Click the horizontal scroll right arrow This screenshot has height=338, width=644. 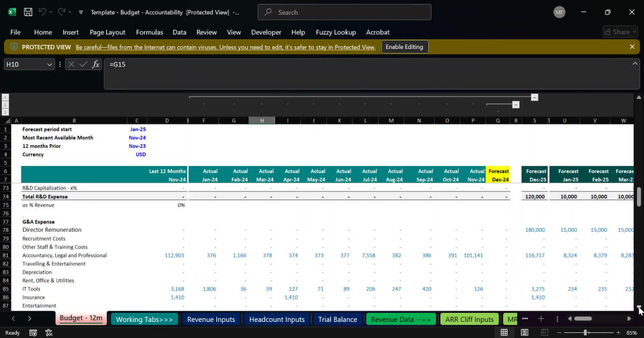tap(629, 319)
